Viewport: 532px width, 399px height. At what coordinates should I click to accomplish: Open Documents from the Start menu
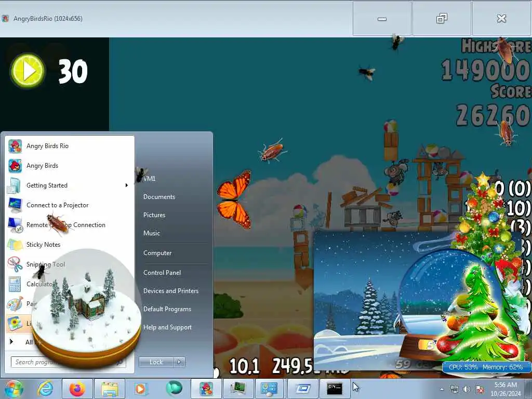pyautogui.click(x=159, y=197)
